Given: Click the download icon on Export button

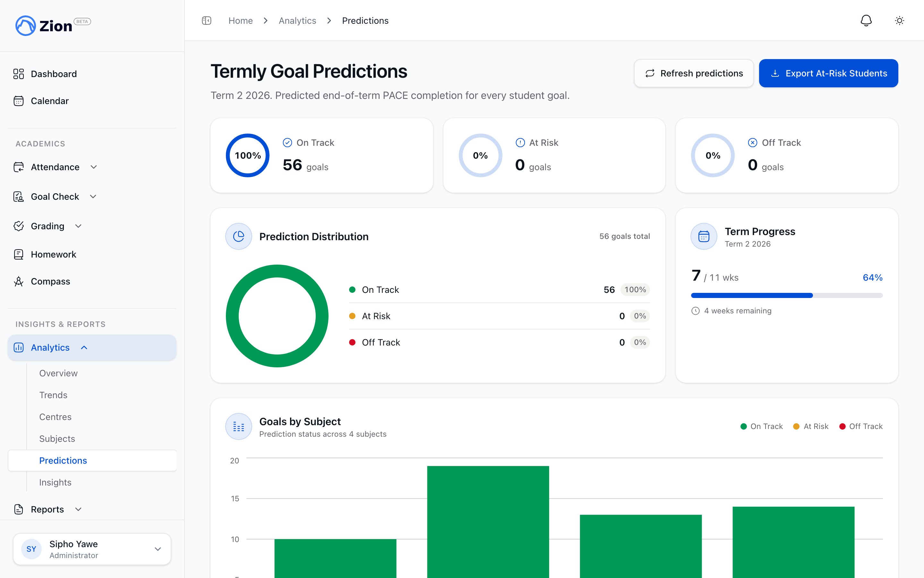Looking at the screenshot, I should pyautogui.click(x=775, y=74).
